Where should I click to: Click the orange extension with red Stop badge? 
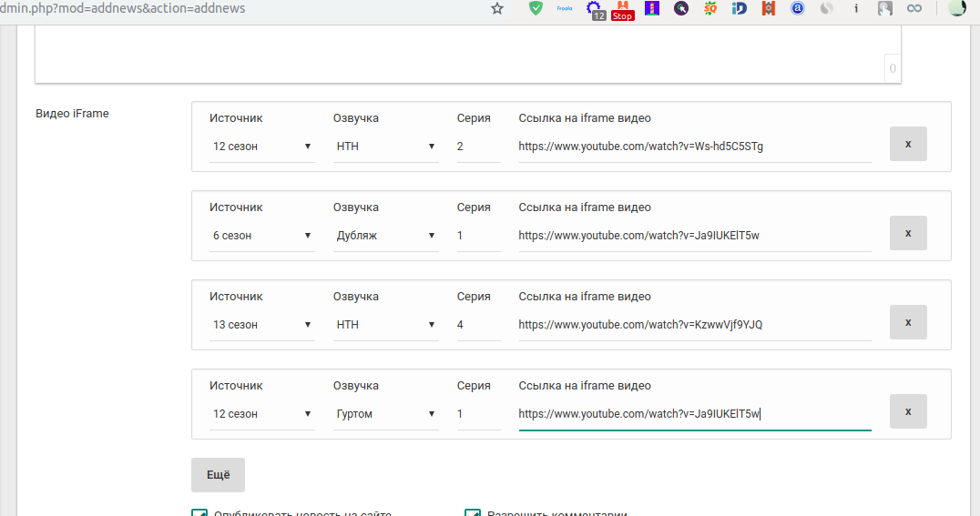click(x=622, y=9)
